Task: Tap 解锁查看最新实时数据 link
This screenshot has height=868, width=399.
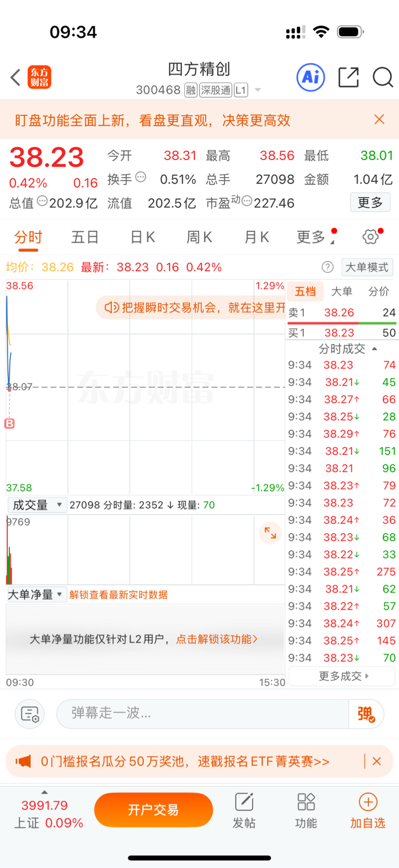Action: pos(118,595)
